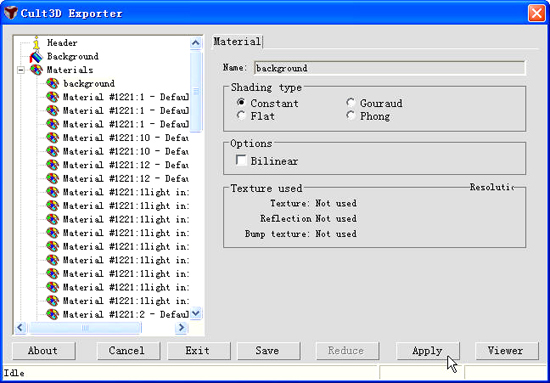
Task: Click the tree's scroll down arrow
Action: pos(195,313)
